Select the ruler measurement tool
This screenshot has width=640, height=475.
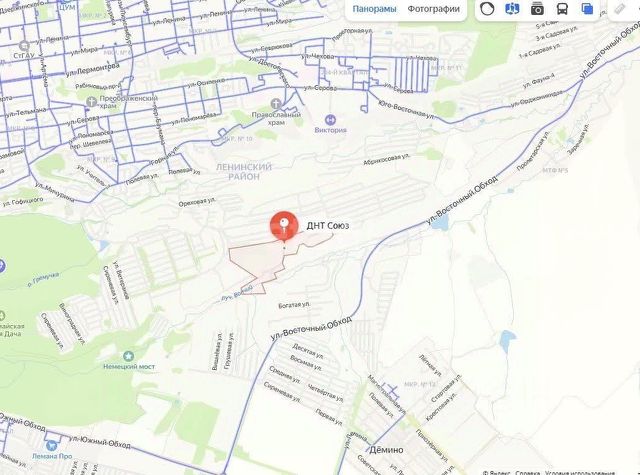[x=620, y=9]
